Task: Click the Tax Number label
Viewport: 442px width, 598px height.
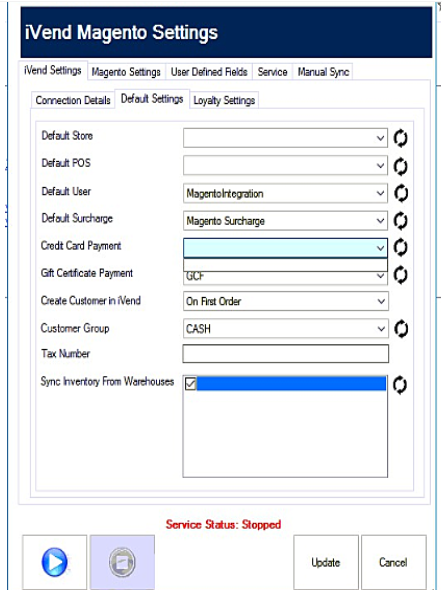Action: [66, 354]
